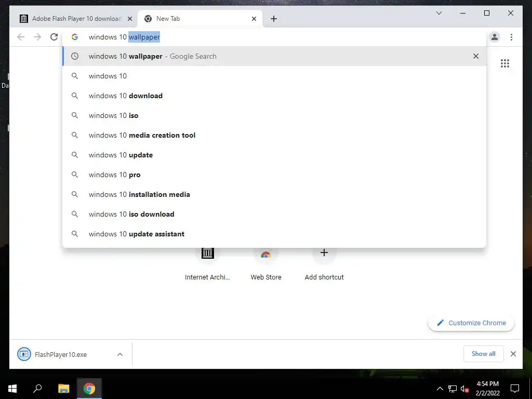Click the clock icon beside windows 10 wallpaper
Image resolution: width=532 pixels, height=399 pixels.
pos(75,56)
